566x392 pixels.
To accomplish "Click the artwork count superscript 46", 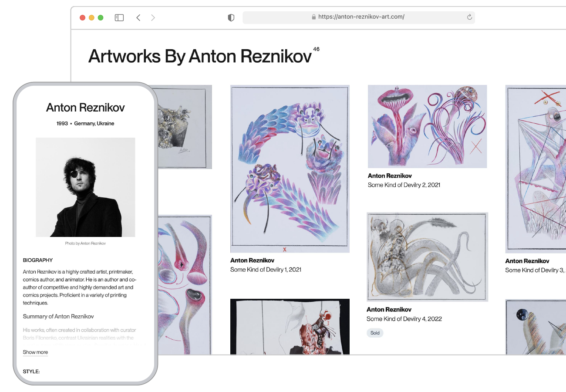I will (x=316, y=49).
